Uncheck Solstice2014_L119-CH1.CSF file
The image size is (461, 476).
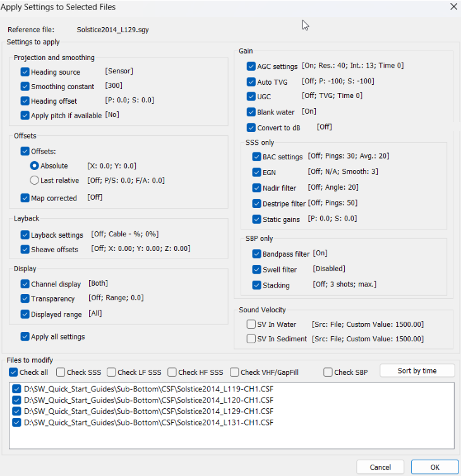click(x=16, y=389)
